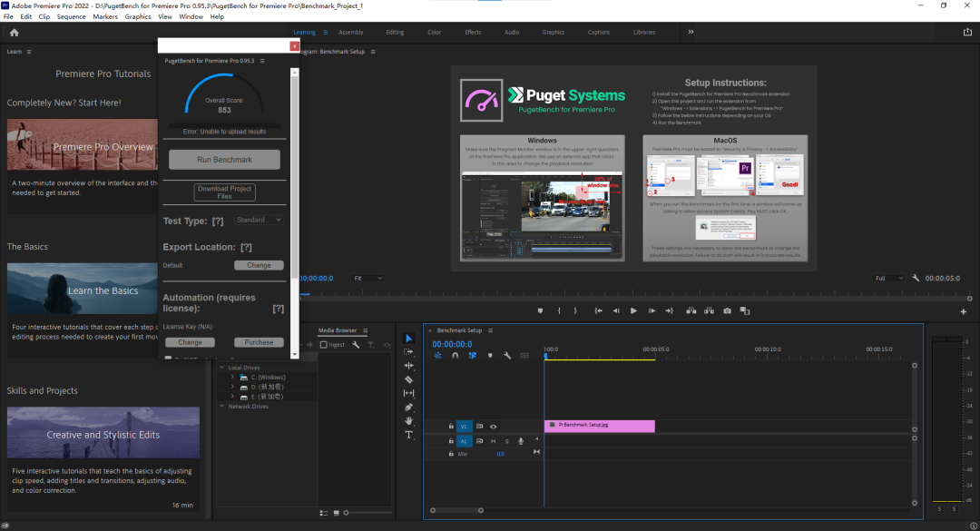The width and height of the screenshot is (980, 531).
Task: Expand the C: (Windows) drive
Action: click(x=233, y=377)
